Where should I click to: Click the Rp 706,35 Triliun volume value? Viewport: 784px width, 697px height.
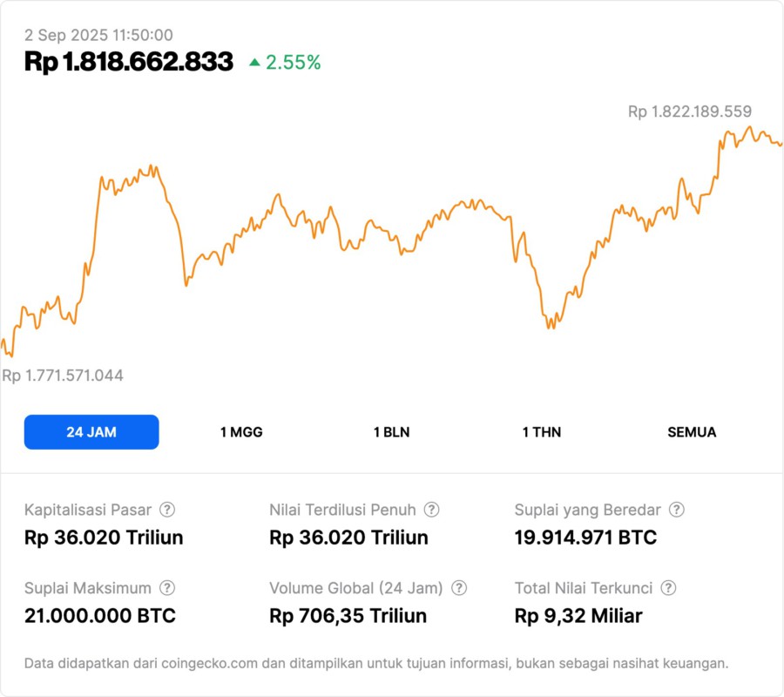[x=348, y=616]
